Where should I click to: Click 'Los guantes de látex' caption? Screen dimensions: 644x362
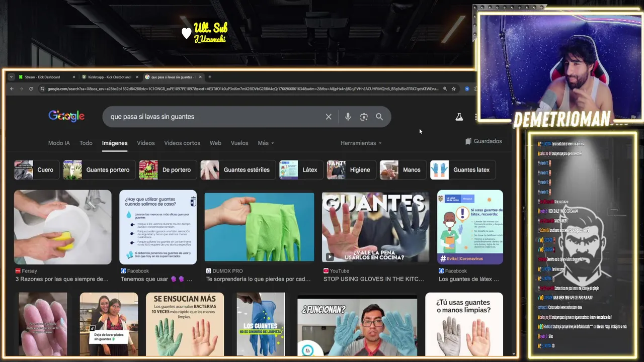point(469,279)
